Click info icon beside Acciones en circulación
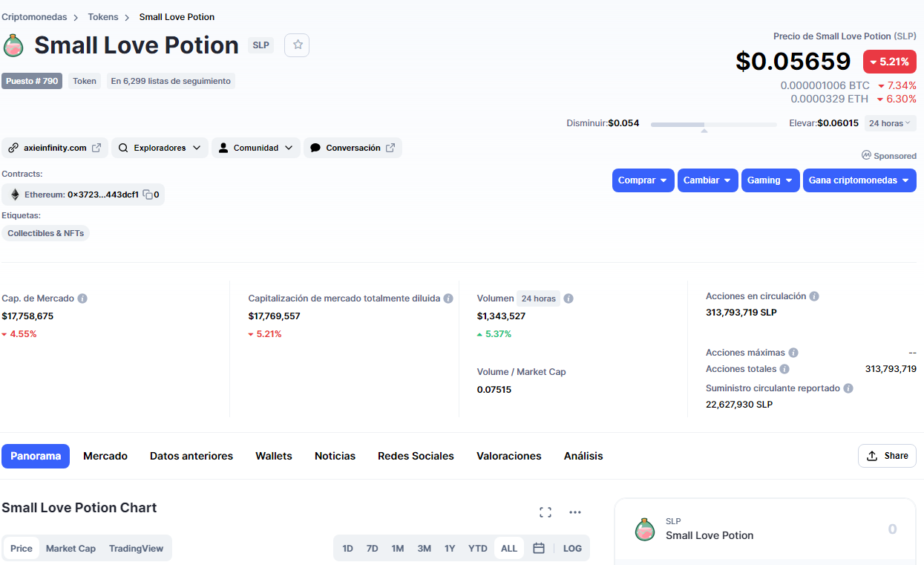924x565 pixels. pos(814,296)
